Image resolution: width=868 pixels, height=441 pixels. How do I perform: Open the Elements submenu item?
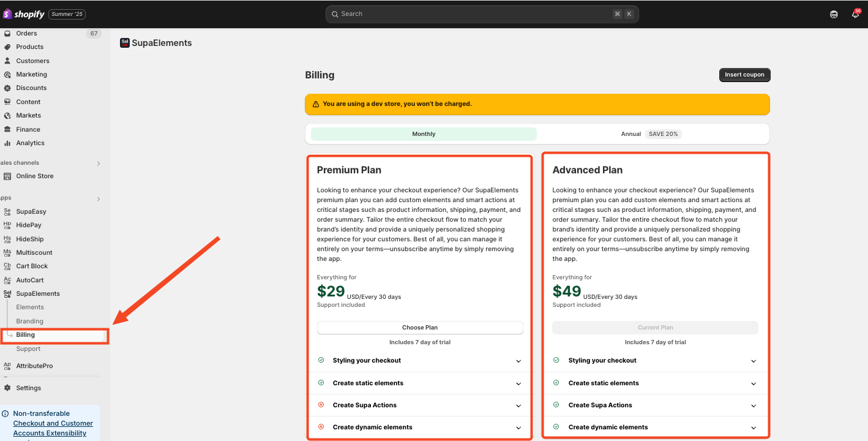30,307
